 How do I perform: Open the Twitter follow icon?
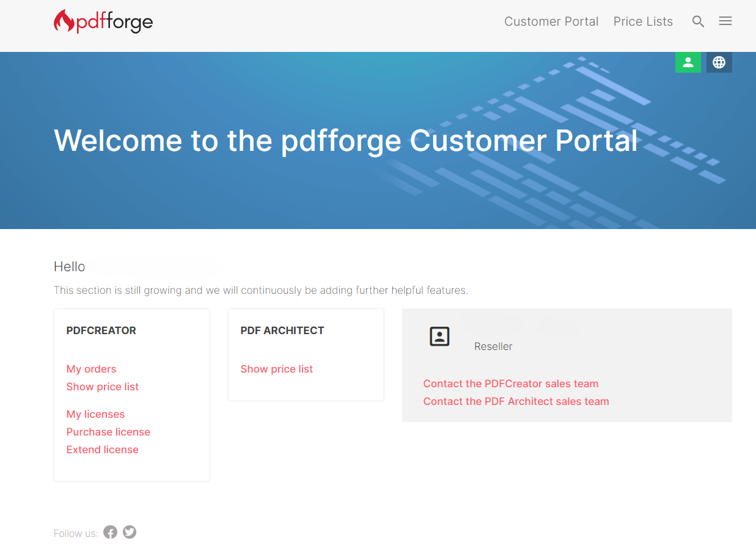coord(129,532)
